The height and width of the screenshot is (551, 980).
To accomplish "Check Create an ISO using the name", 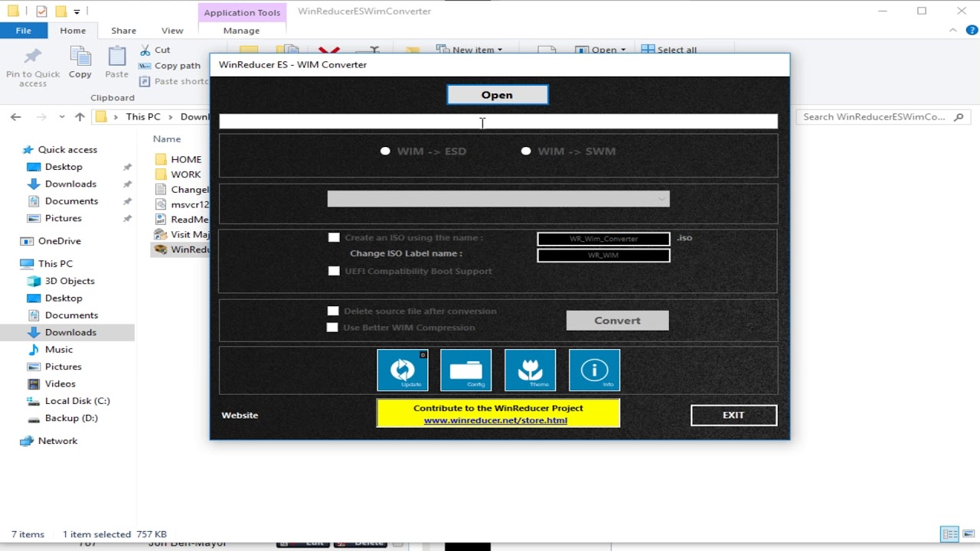I will (x=334, y=238).
